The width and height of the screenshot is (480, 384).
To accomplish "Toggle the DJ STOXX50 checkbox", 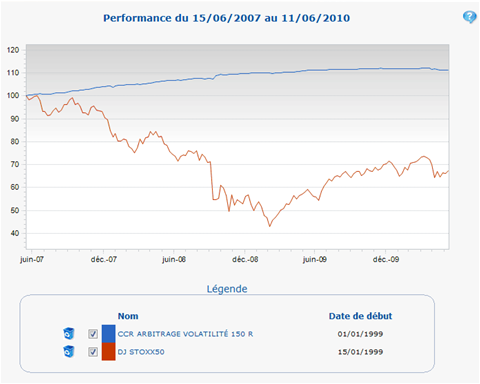I will click(93, 352).
